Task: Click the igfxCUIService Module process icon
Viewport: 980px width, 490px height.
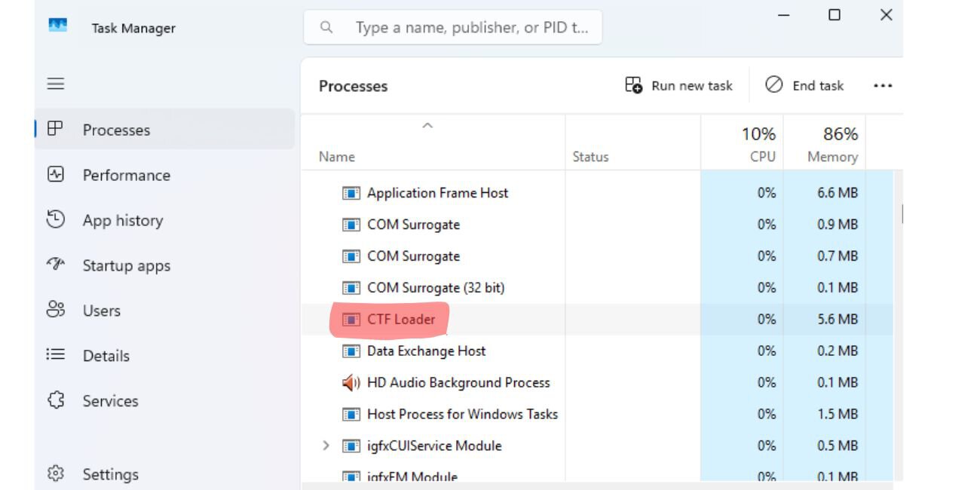Action: click(351, 446)
